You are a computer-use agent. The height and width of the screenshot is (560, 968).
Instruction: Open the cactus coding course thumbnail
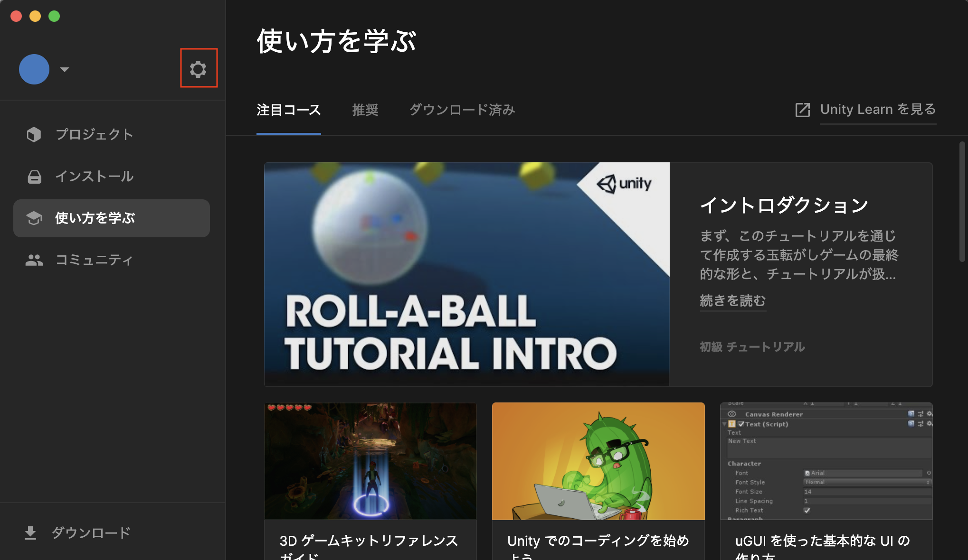click(598, 461)
